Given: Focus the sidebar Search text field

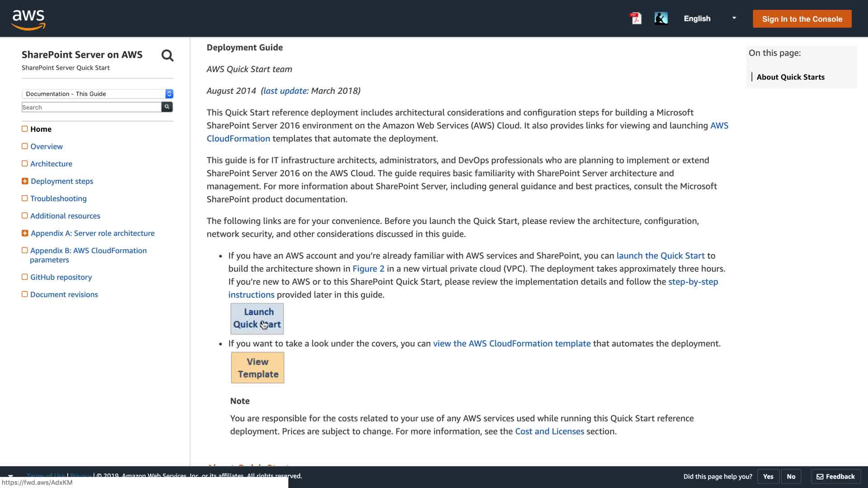Looking at the screenshot, I should point(91,107).
